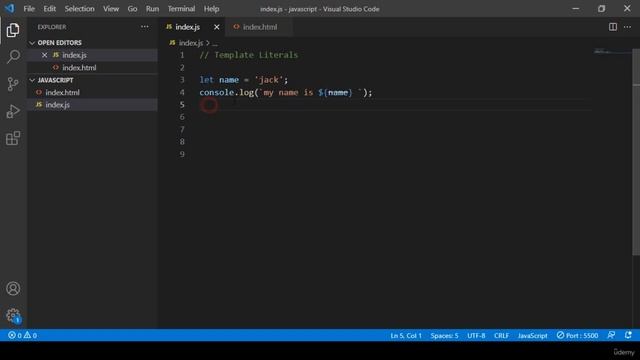Minimize the VS Code window
The image size is (640, 360).
coord(576,9)
